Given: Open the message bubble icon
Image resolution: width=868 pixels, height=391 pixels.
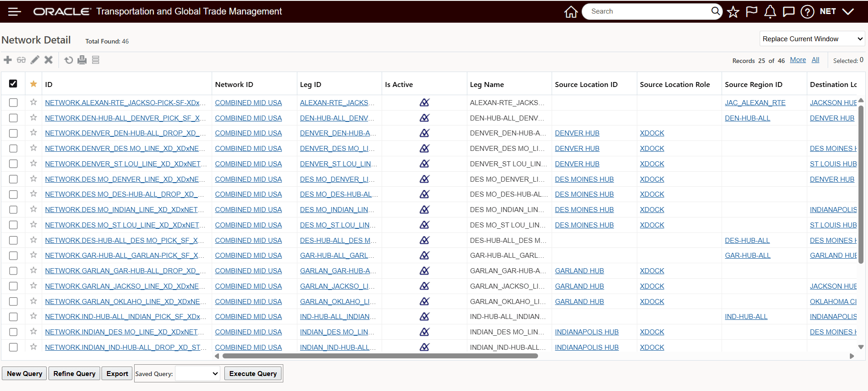Looking at the screenshot, I should pyautogui.click(x=789, y=12).
